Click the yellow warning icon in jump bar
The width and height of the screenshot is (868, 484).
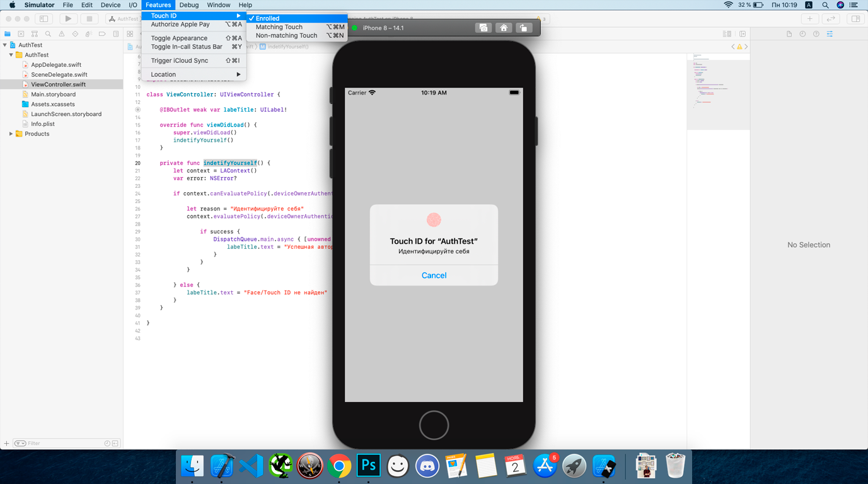tap(739, 47)
